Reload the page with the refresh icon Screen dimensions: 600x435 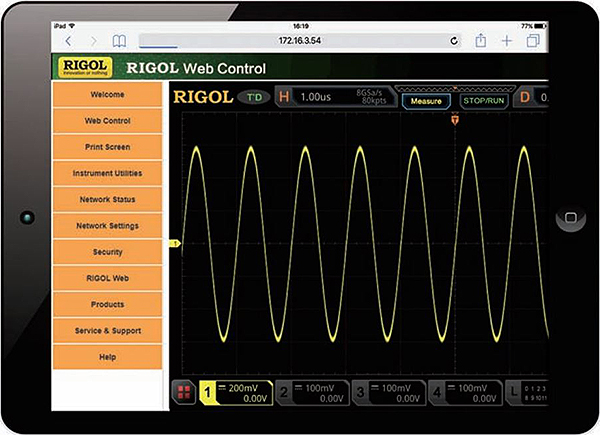455,41
